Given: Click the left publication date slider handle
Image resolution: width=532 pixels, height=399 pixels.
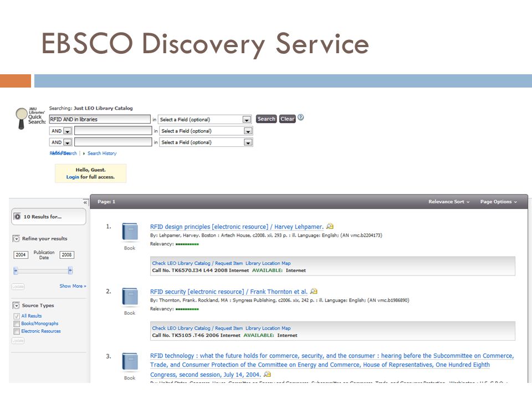Looking at the screenshot, I should click(16, 271).
